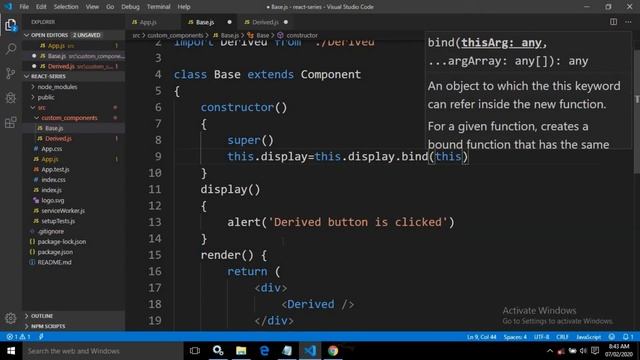Open the notifications bell in status bar

628,337
